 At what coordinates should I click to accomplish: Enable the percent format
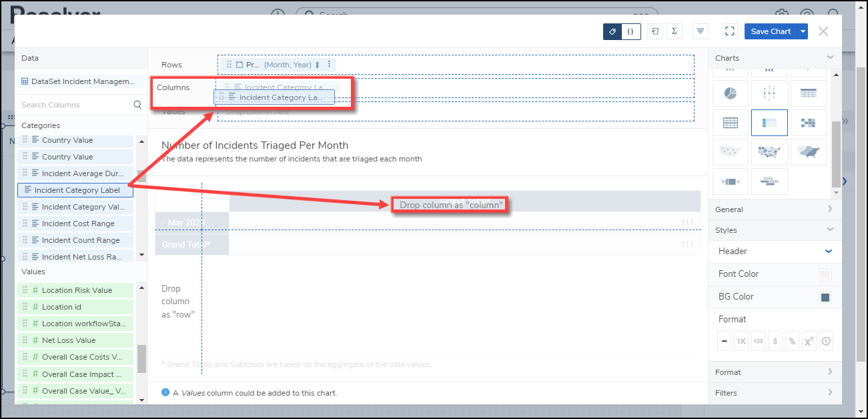point(792,341)
